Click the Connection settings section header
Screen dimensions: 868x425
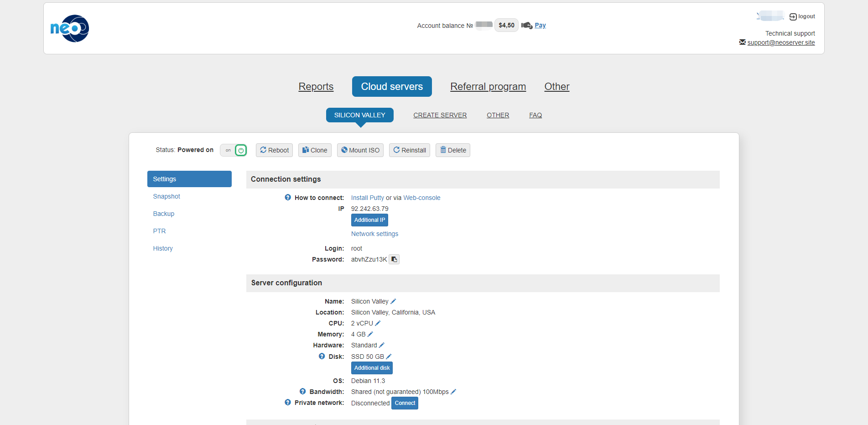(483, 179)
